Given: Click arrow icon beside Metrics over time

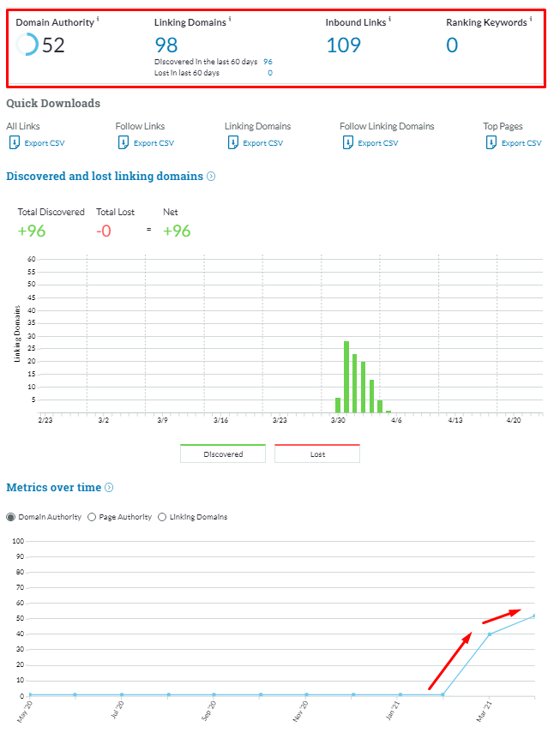Looking at the screenshot, I should 109,488.
